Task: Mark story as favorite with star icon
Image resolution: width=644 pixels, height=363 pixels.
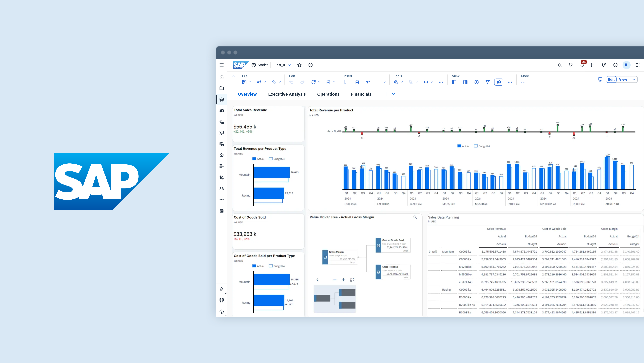Action: [299, 65]
